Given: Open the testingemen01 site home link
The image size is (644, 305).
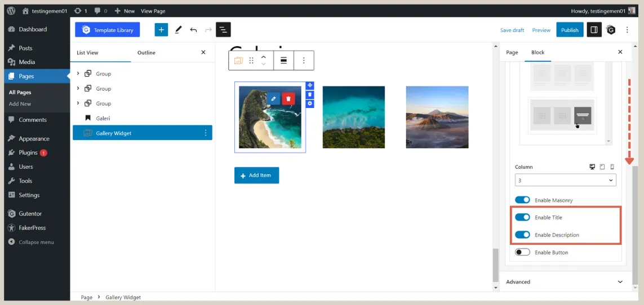Looking at the screenshot, I should [x=45, y=11].
